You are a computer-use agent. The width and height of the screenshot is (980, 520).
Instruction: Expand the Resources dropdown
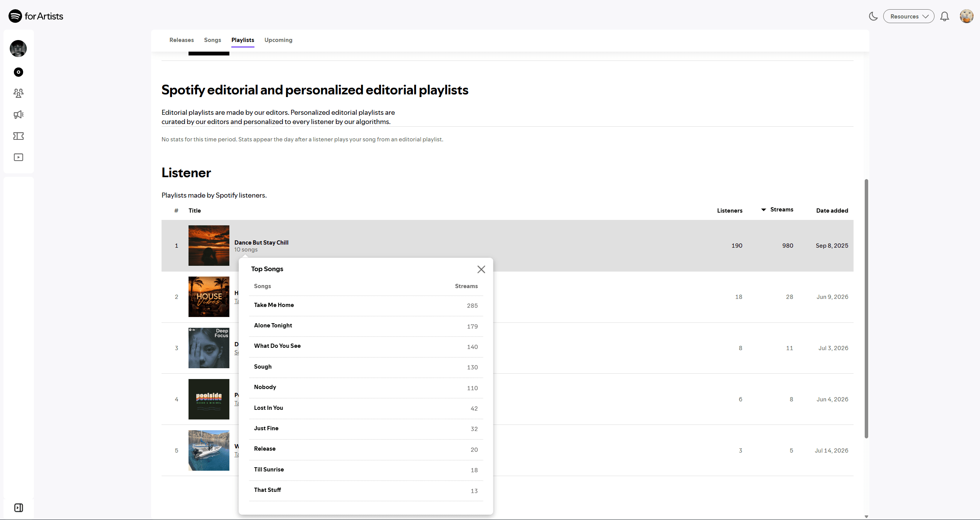point(909,16)
